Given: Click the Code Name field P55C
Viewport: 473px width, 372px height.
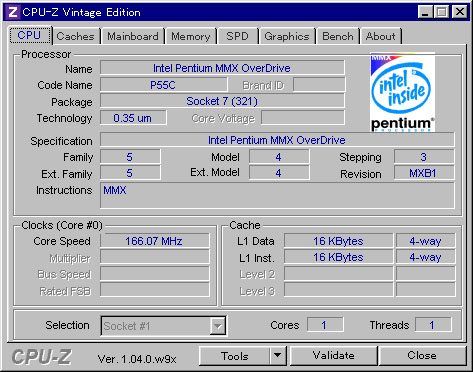Looking at the screenshot, I should tap(163, 85).
